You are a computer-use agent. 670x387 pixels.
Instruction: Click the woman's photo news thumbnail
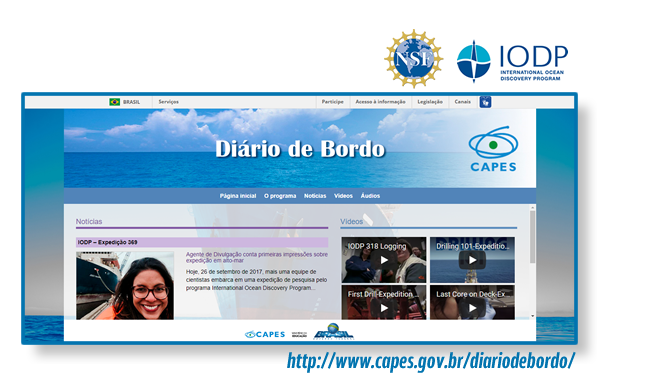(125, 285)
